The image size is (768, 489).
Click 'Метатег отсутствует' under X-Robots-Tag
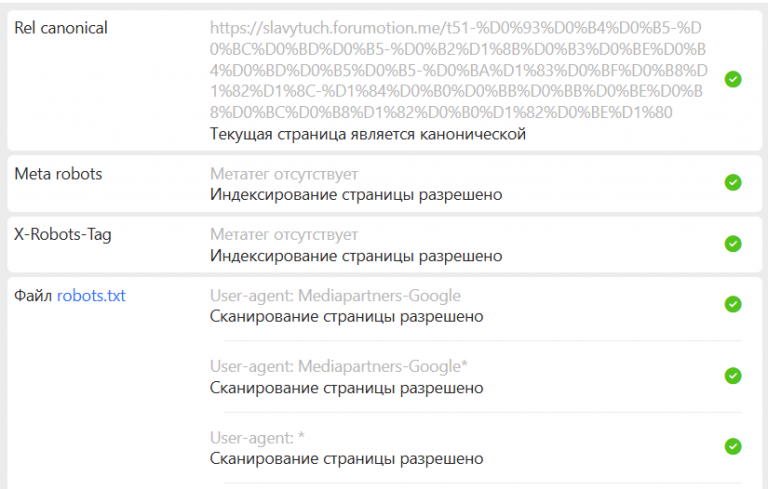(x=284, y=235)
